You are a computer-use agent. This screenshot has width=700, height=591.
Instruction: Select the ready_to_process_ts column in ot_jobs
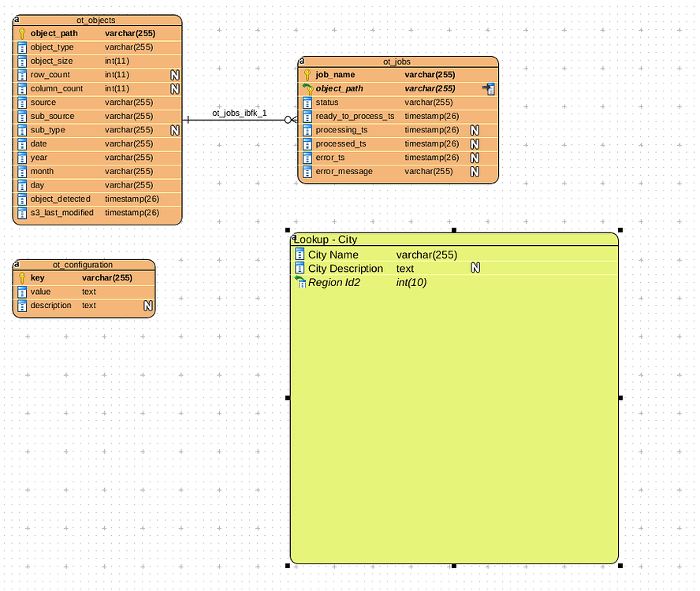pyautogui.click(x=355, y=117)
